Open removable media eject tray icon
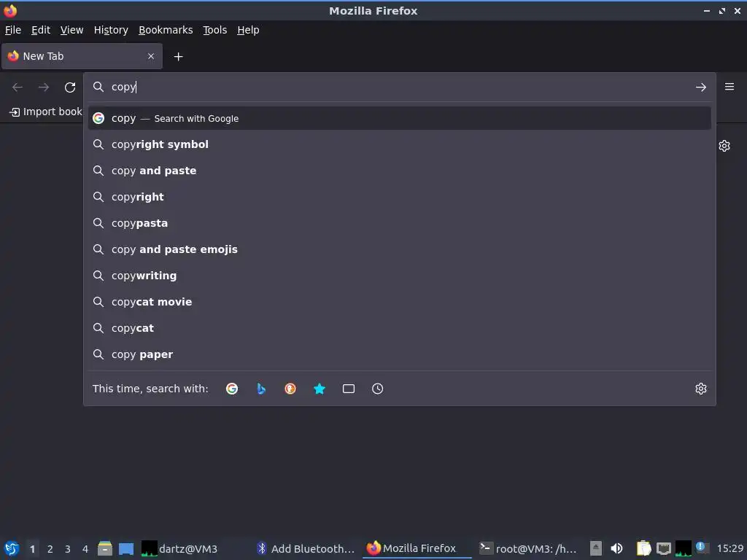Image resolution: width=747 pixels, height=560 pixels. click(595, 548)
